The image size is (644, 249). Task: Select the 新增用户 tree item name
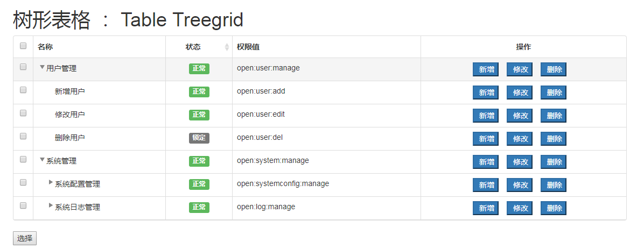(x=70, y=91)
